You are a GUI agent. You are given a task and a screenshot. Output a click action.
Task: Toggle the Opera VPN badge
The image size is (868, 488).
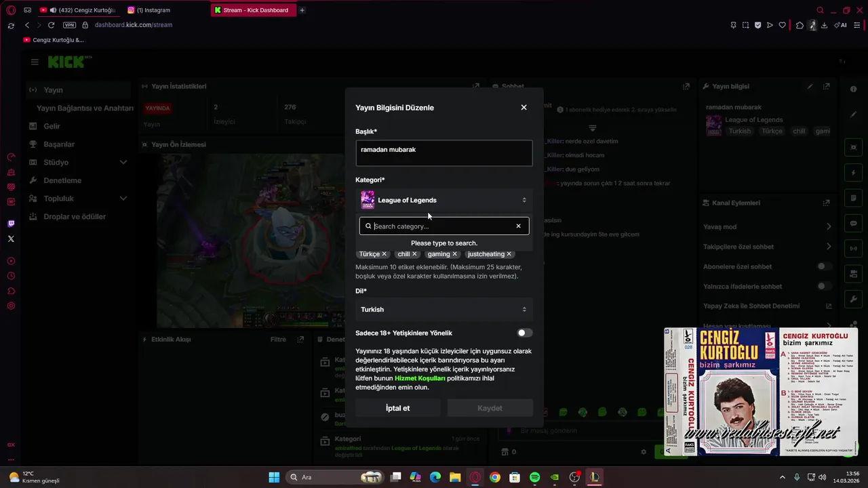[x=69, y=25]
